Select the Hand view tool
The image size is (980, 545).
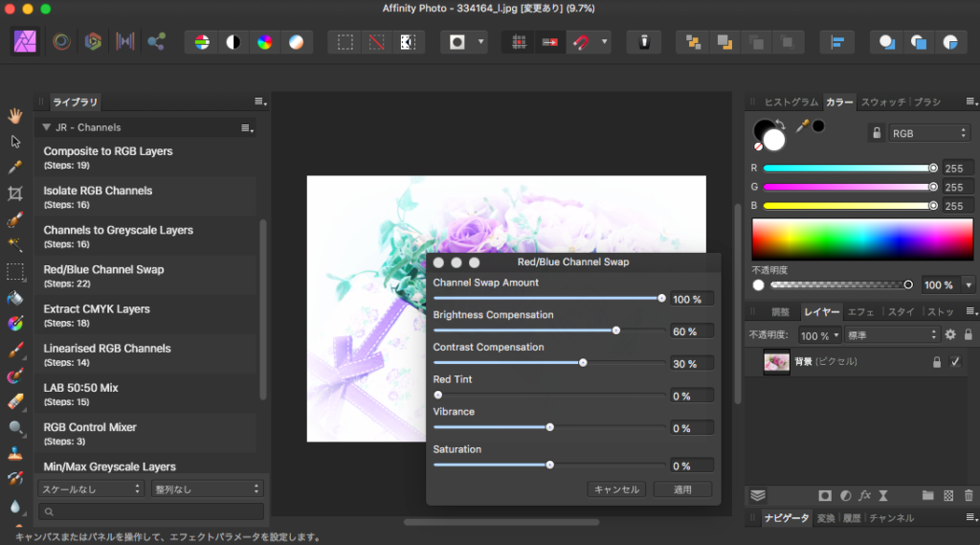coord(14,116)
